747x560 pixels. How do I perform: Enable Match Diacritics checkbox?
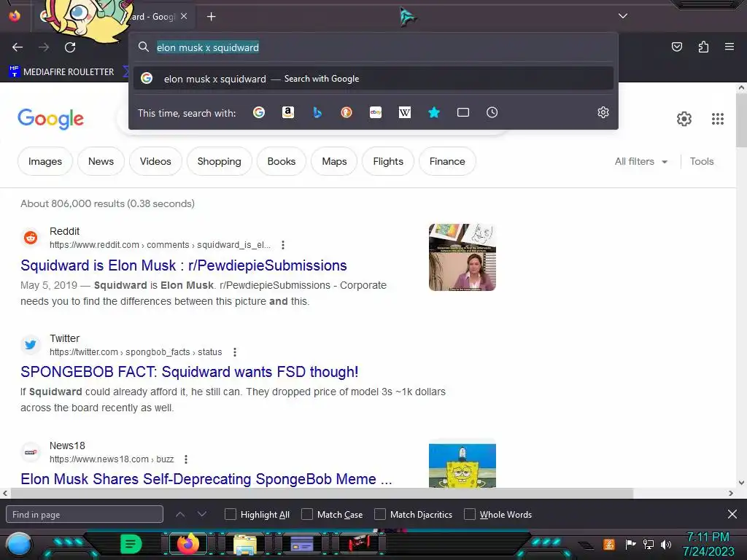pyautogui.click(x=379, y=514)
